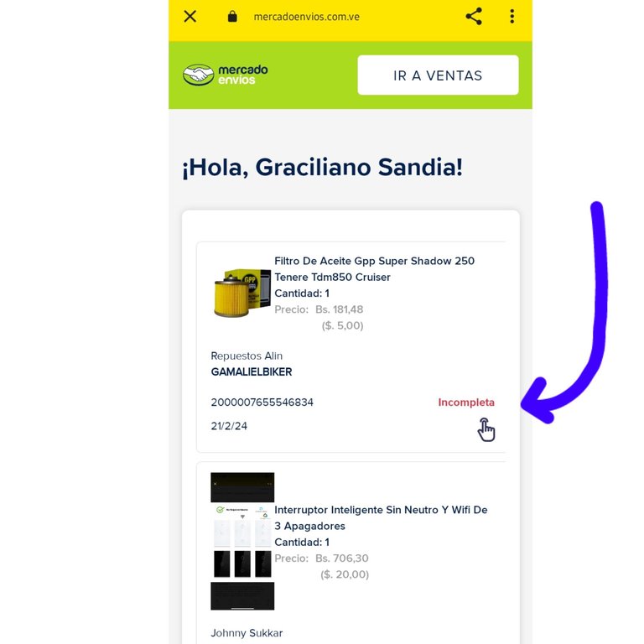This screenshot has height=644, width=644.
Task: Close the browser tab with X icon
Action: click(x=190, y=17)
